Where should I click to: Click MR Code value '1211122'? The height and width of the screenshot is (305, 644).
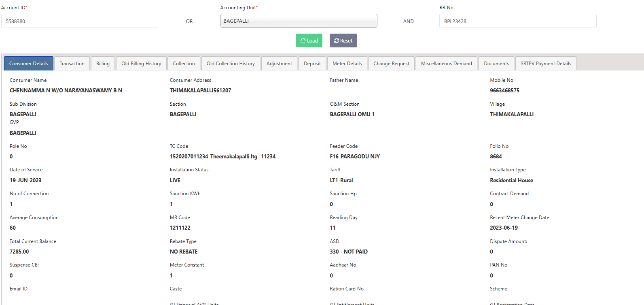click(180, 228)
